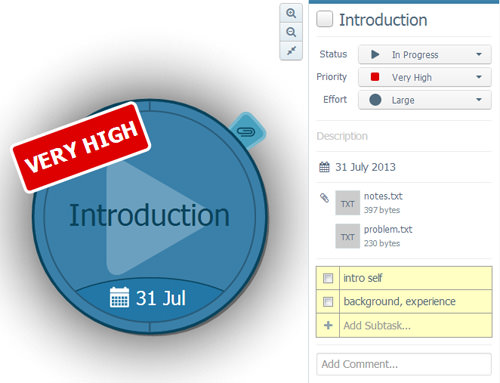The width and height of the screenshot is (500, 383).
Task: Click the red VERY HIGH priority label
Action: (x=81, y=147)
